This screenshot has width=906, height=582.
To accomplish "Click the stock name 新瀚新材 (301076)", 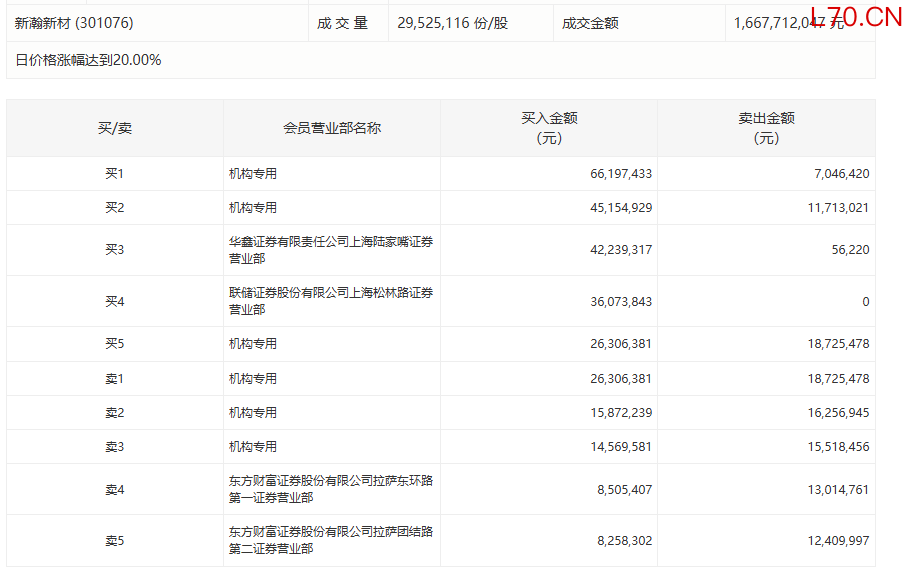I will pyautogui.click(x=74, y=22).
